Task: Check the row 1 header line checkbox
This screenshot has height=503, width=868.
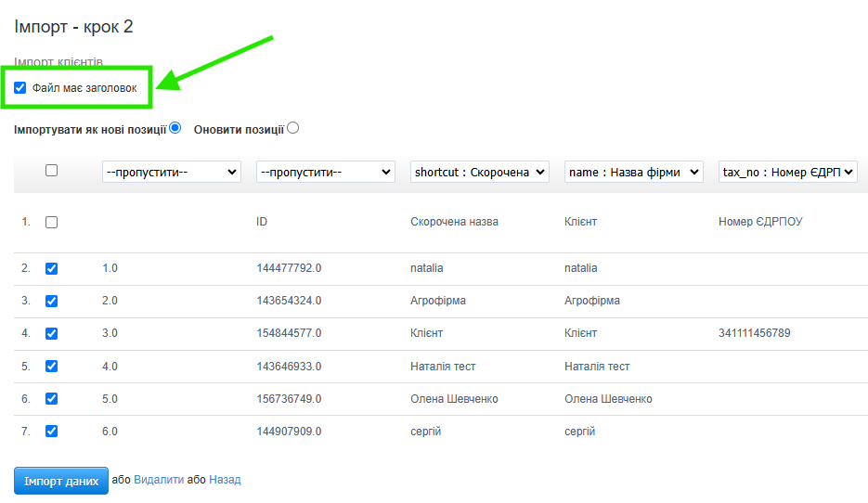Action: tap(52, 223)
